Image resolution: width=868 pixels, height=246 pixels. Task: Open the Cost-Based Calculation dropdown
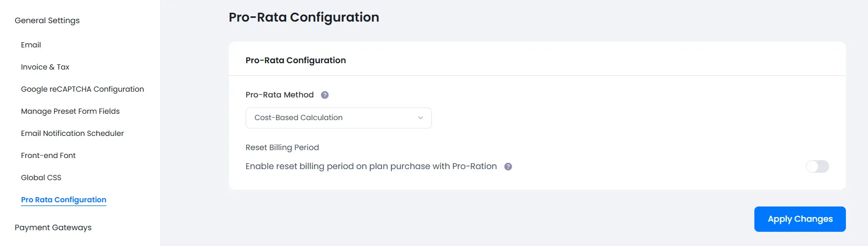[x=338, y=118]
